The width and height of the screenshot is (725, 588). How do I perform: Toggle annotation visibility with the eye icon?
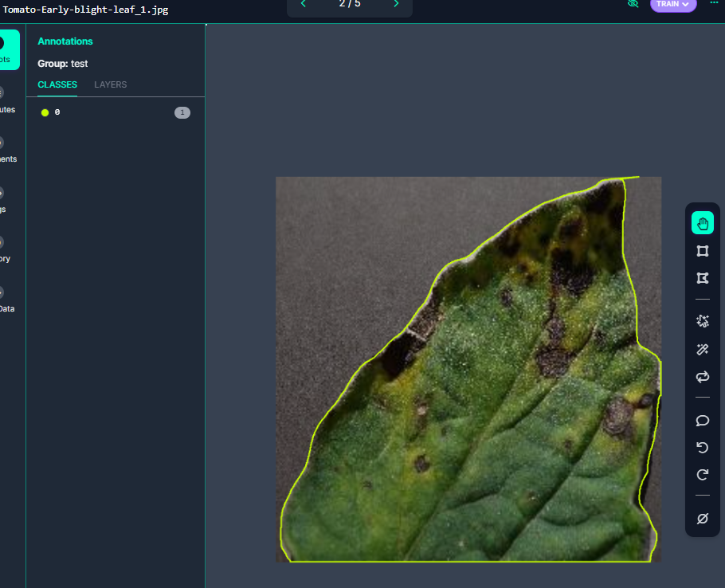[x=632, y=4]
